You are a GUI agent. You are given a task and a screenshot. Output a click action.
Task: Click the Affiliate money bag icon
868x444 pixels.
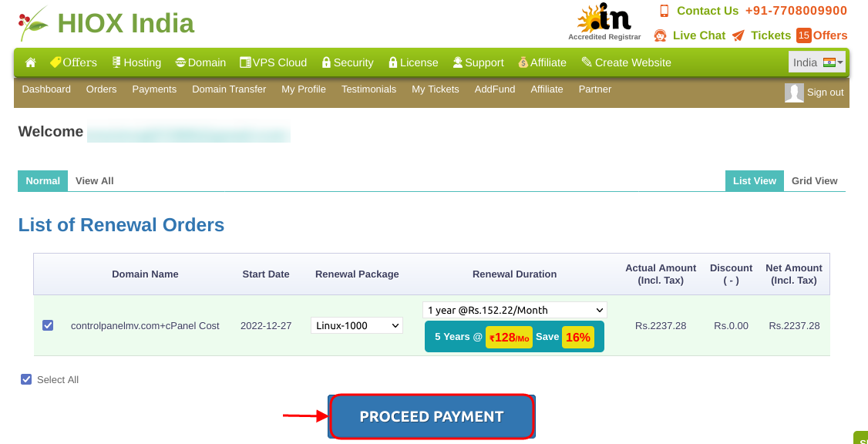[523, 62]
